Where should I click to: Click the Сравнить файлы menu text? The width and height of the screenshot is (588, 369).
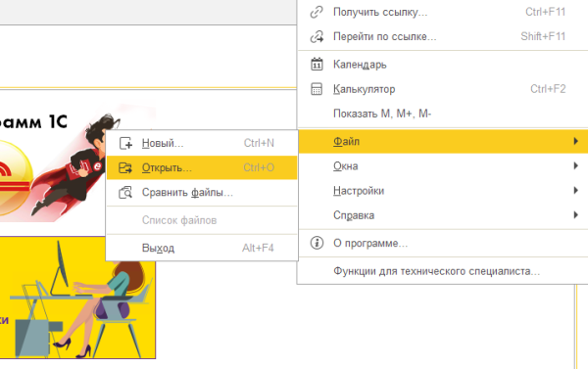[187, 193]
